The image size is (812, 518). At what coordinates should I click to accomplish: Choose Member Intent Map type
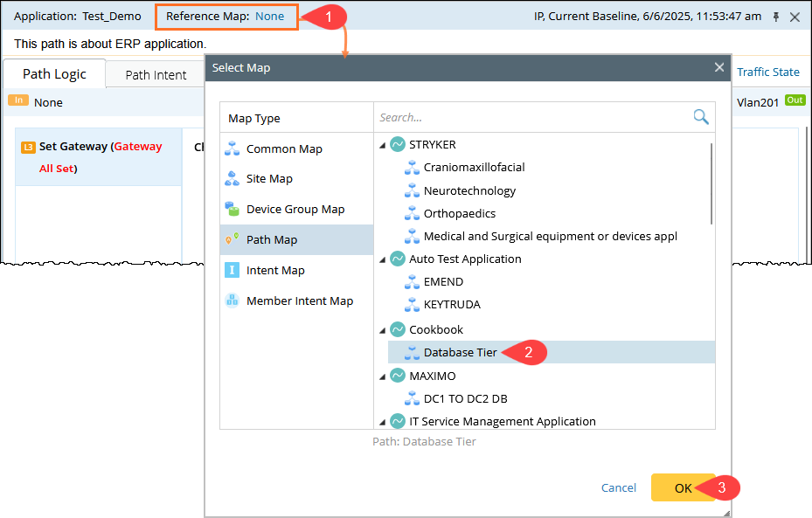pyautogui.click(x=299, y=301)
